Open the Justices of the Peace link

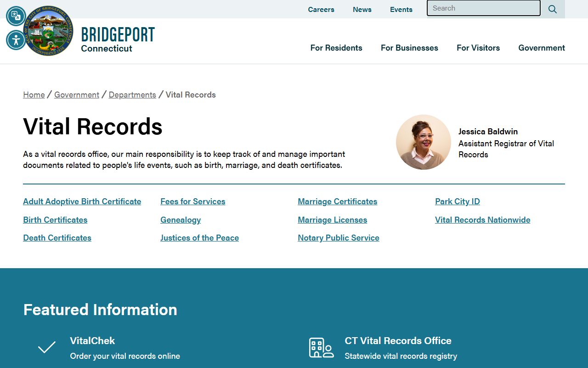pyautogui.click(x=199, y=238)
